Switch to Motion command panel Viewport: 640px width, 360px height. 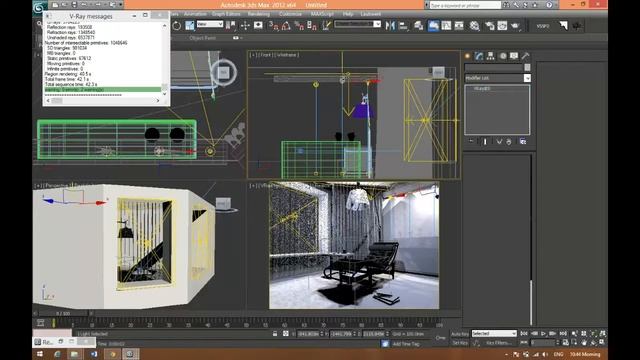tap(503, 56)
